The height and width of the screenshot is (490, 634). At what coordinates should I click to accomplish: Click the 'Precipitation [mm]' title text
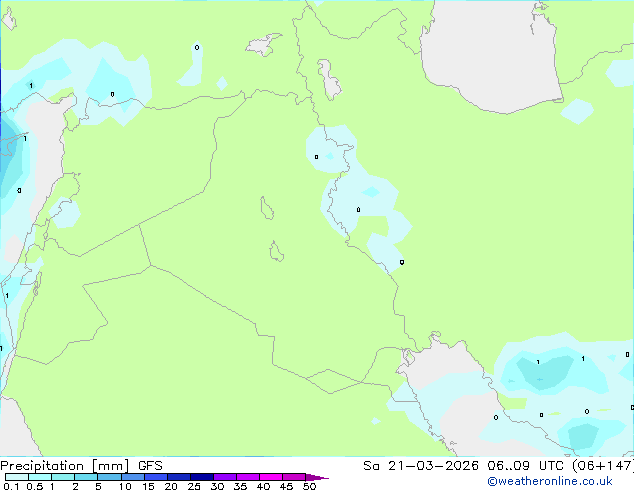point(65,466)
